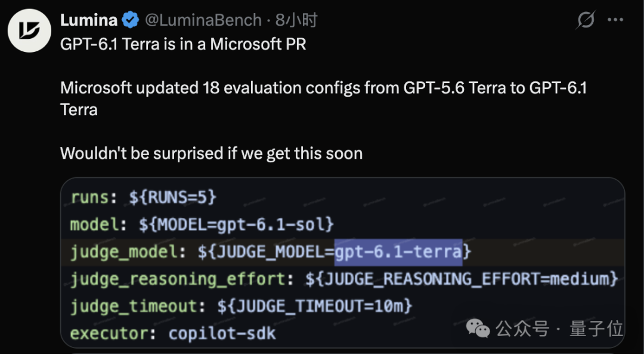
Task: Click the model: gpt-6.1-sol line
Action: [202, 224]
